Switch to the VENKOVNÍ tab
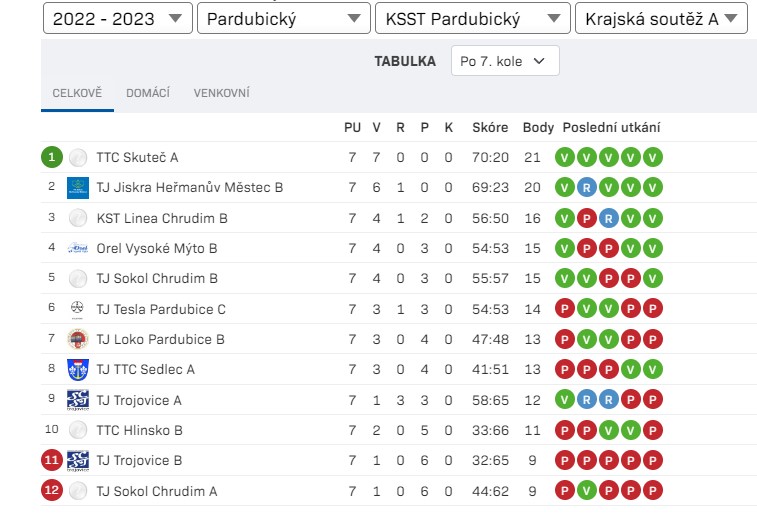Screen dimensions: 757x522 pyautogui.click(x=222, y=93)
